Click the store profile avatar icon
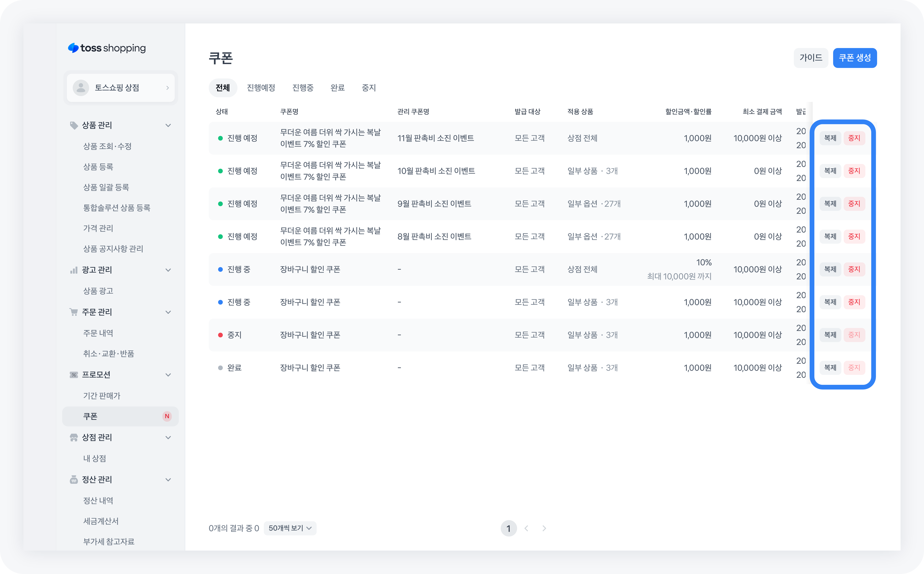This screenshot has height=574, width=924. pyautogui.click(x=81, y=88)
